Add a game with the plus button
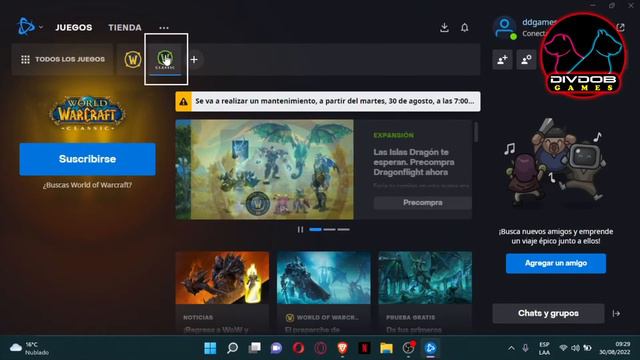Viewport: 640px width, 360px height. pyautogui.click(x=194, y=60)
